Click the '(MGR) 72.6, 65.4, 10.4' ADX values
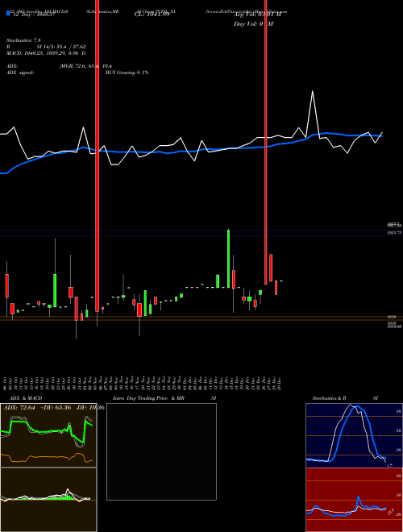The width and height of the screenshot is (403, 532). [85, 66]
